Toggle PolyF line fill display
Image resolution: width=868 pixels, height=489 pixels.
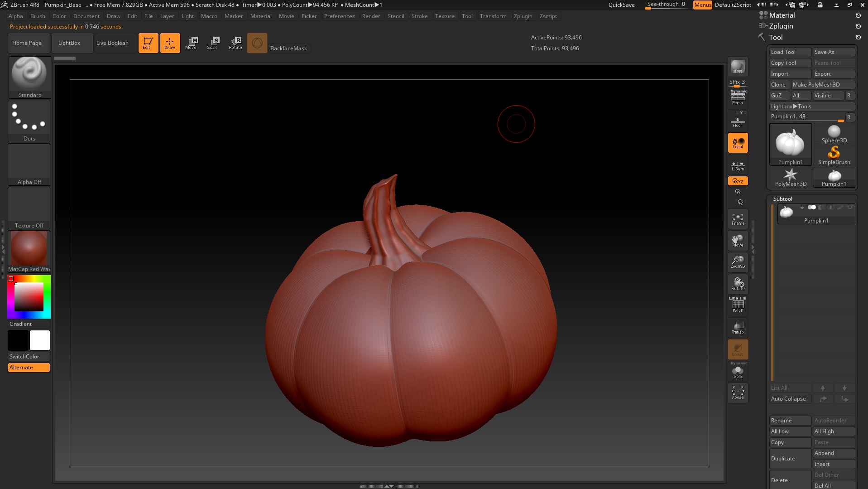[x=738, y=305]
